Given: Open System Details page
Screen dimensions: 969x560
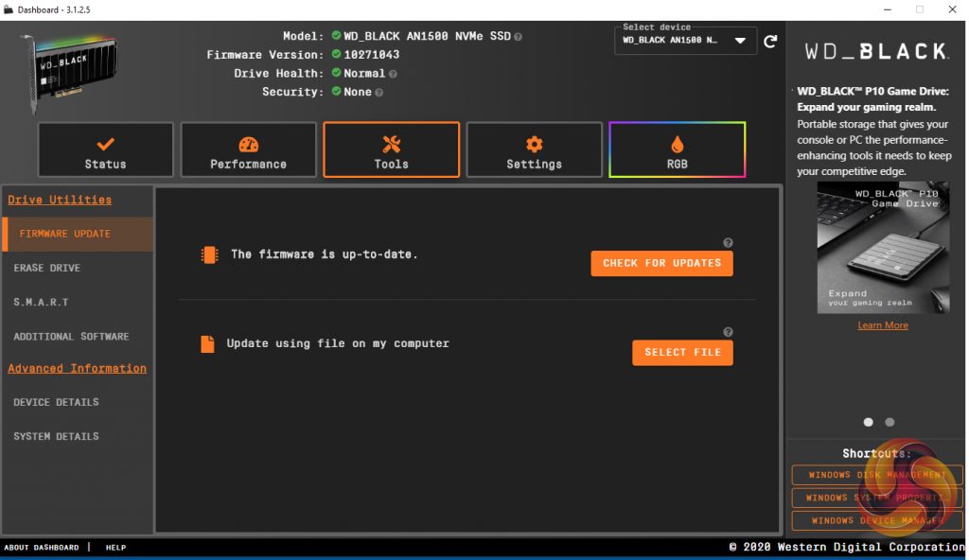Looking at the screenshot, I should click(56, 436).
